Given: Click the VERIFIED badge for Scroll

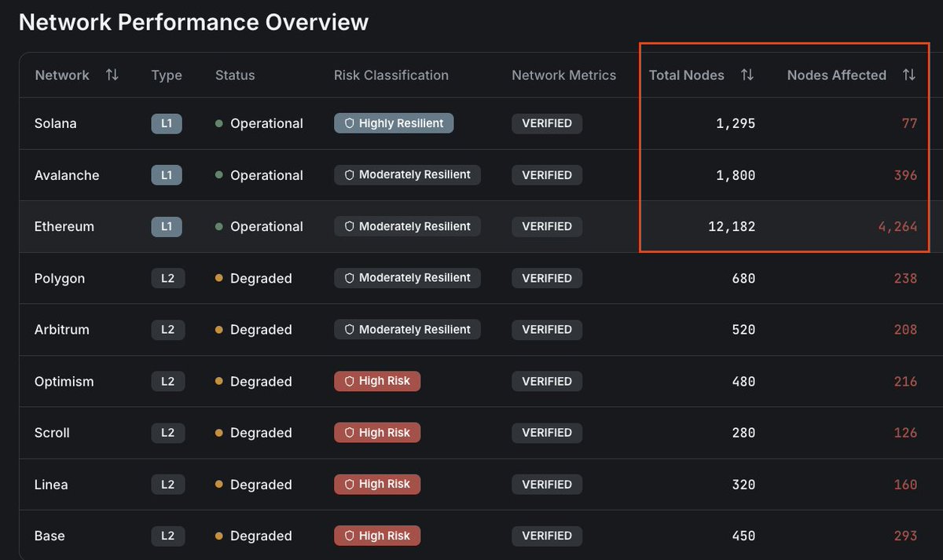Looking at the screenshot, I should pos(547,433).
